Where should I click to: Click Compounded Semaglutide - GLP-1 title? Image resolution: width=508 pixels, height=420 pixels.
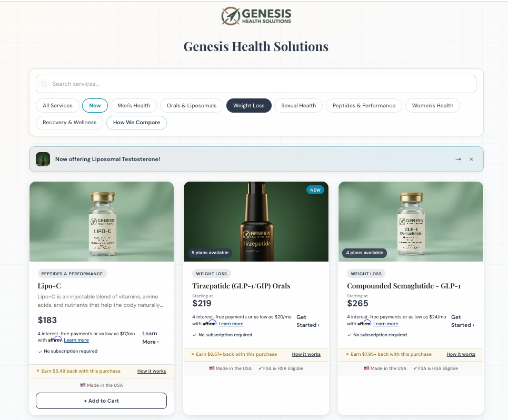pos(404,286)
